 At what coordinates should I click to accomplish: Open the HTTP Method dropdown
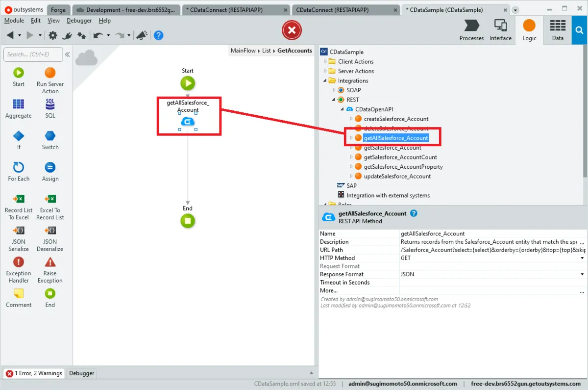tap(582, 258)
